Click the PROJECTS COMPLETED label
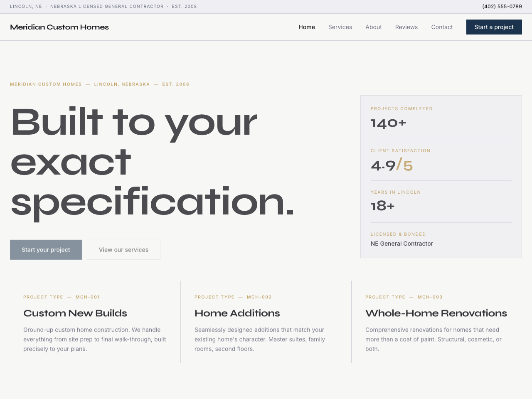The image size is (532, 399). pyautogui.click(x=401, y=109)
